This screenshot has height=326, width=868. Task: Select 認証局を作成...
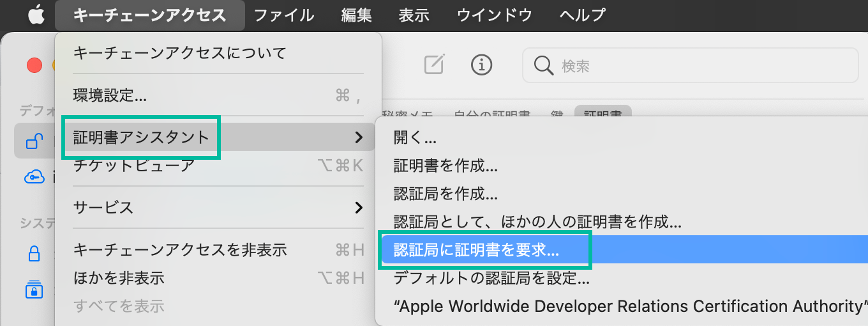(x=623, y=194)
